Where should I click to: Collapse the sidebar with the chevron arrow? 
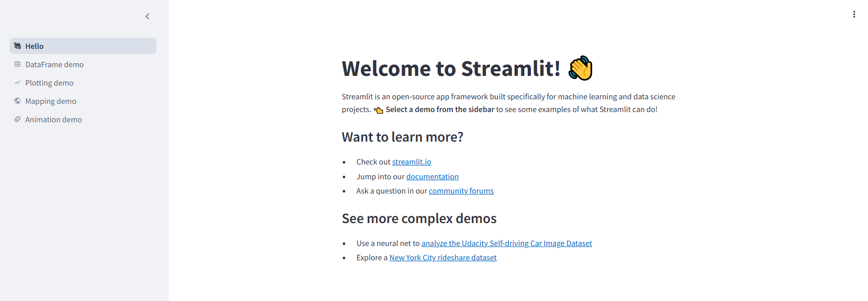tap(147, 16)
